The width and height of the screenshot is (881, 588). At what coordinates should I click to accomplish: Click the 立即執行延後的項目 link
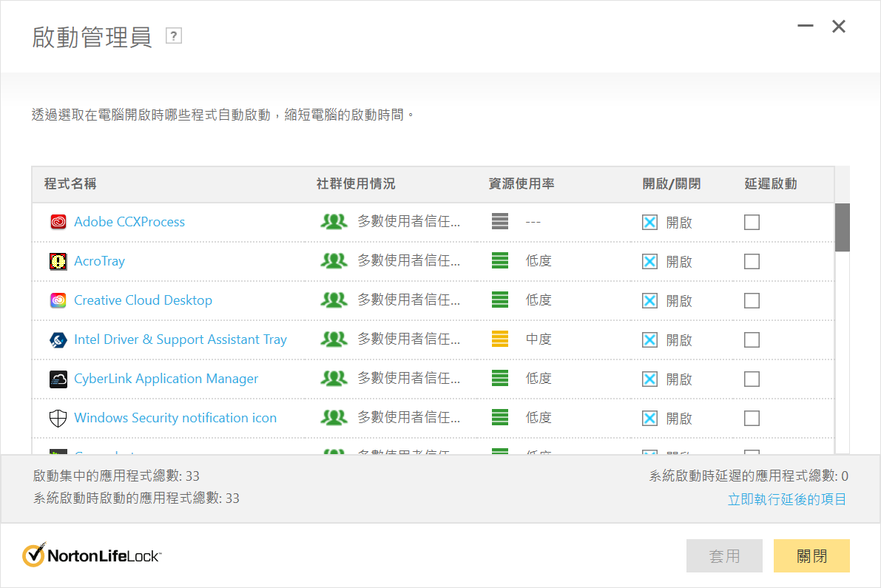(787, 499)
